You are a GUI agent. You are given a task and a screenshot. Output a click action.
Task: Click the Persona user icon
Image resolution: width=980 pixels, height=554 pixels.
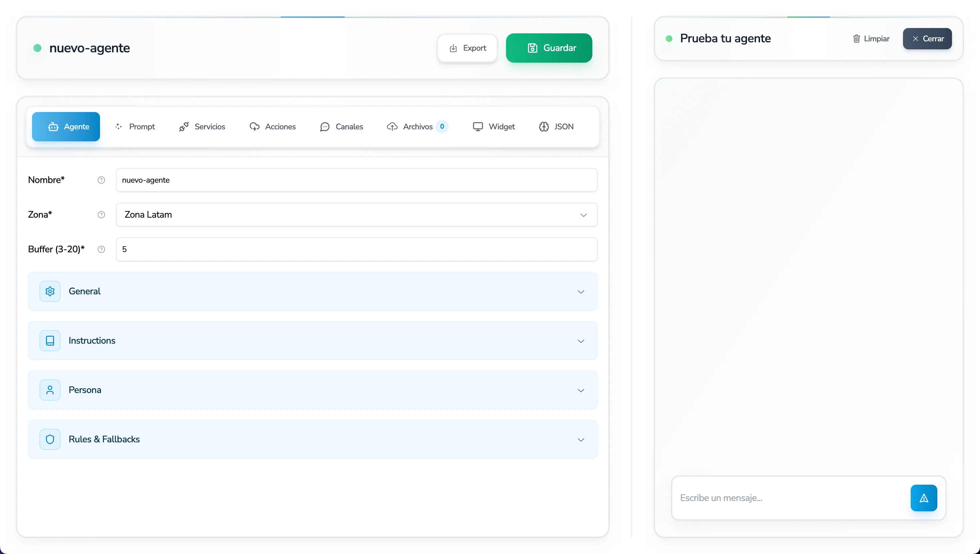[50, 390]
